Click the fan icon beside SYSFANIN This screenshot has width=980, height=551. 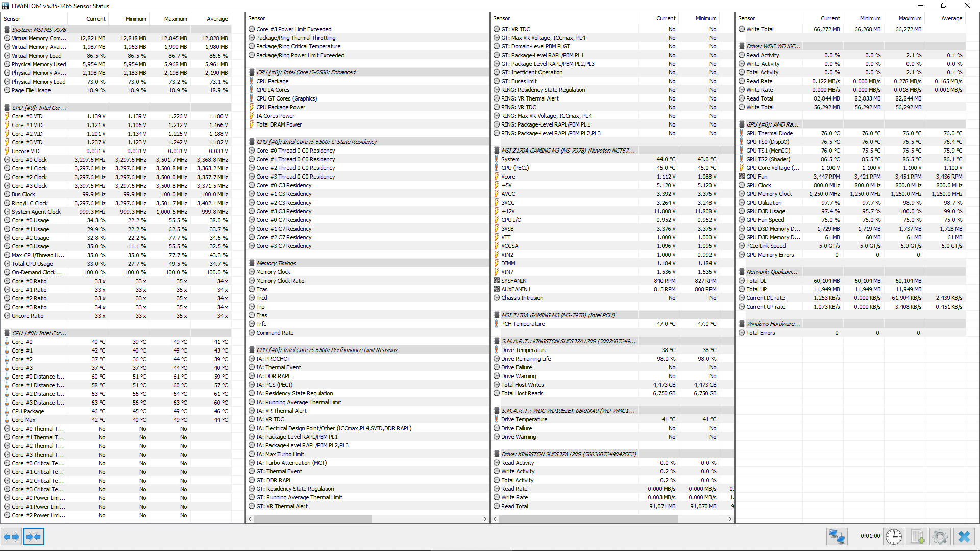497,281
